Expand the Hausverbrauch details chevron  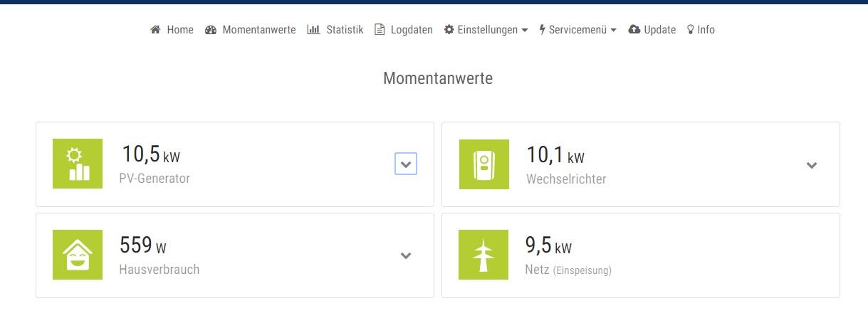[406, 255]
